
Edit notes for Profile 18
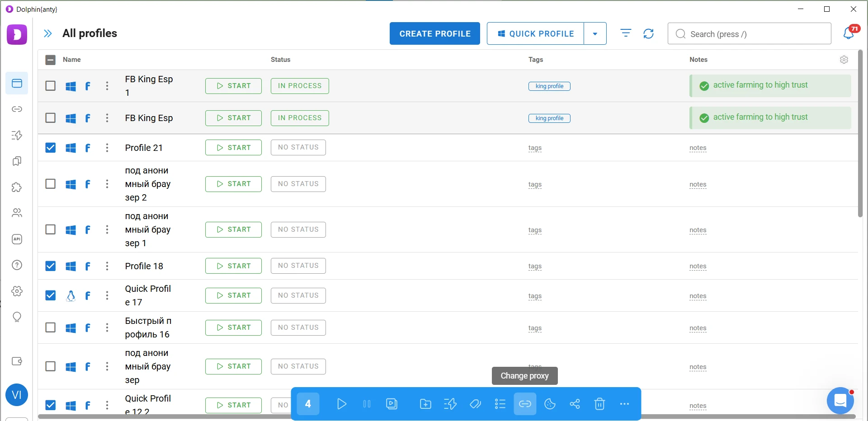click(698, 266)
